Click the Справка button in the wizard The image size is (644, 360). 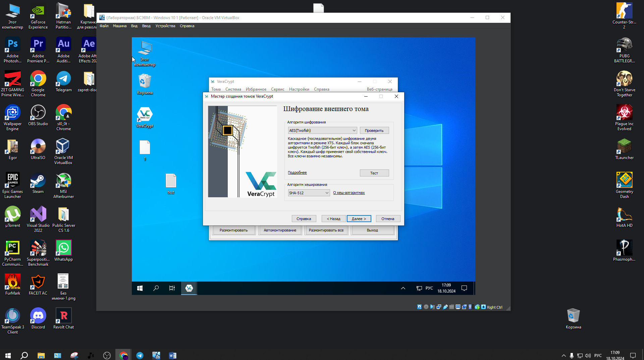click(304, 219)
